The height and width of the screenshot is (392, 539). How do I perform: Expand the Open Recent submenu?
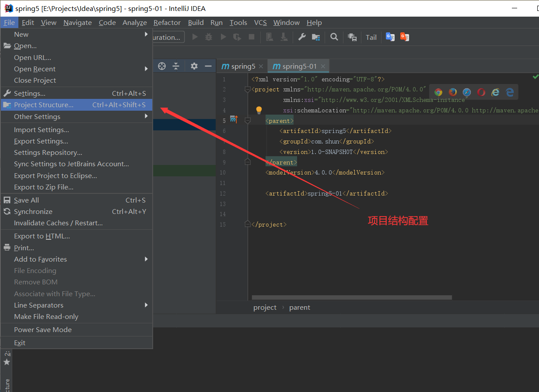(x=146, y=69)
